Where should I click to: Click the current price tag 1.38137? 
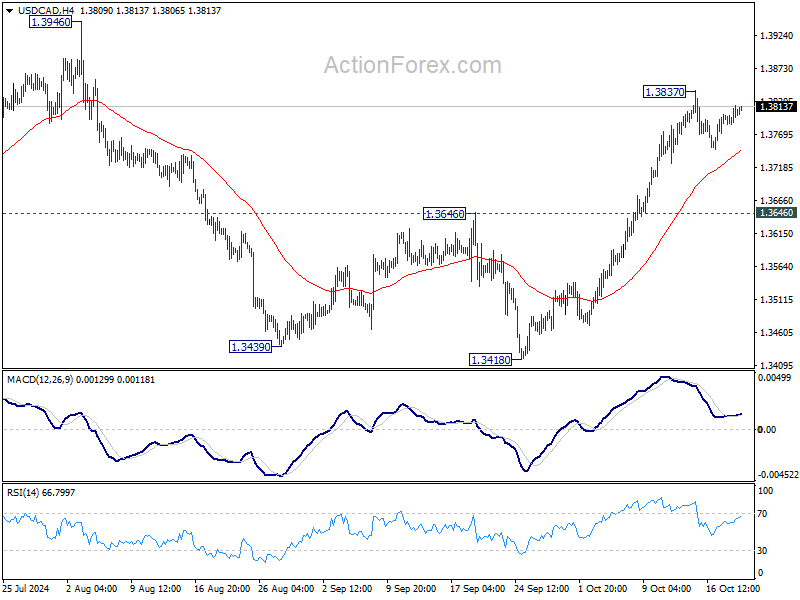tap(776, 107)
